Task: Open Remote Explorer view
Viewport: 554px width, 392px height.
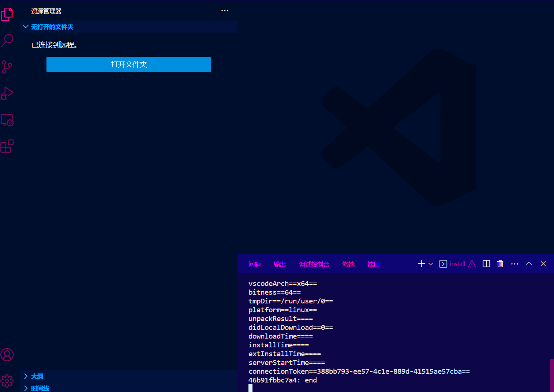Action: click(x=7, y=120)
